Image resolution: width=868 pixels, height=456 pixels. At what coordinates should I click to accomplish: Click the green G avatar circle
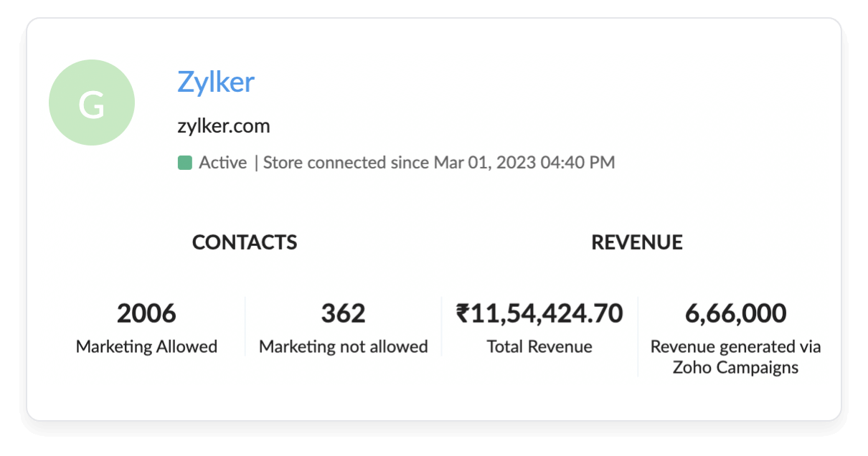(91, 103)
